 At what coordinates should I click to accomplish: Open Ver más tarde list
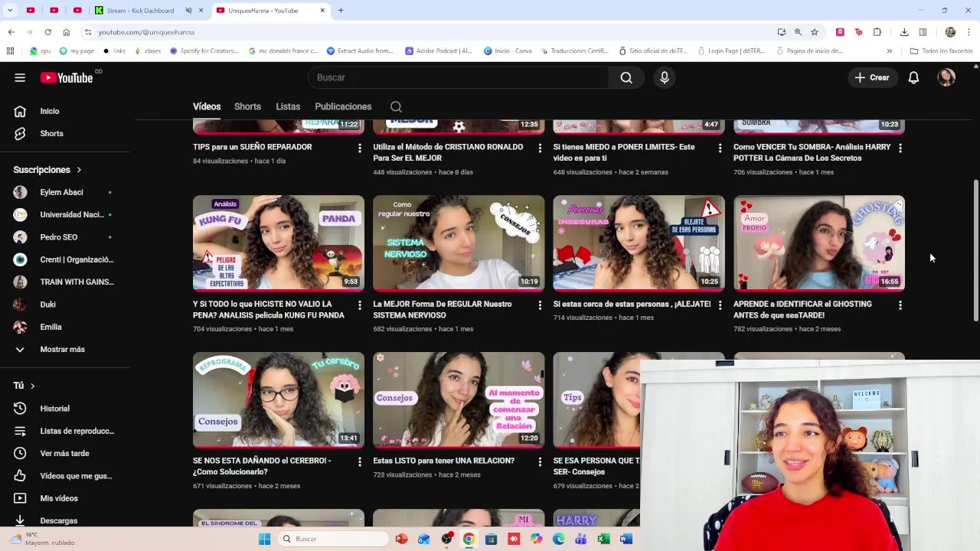65,453
